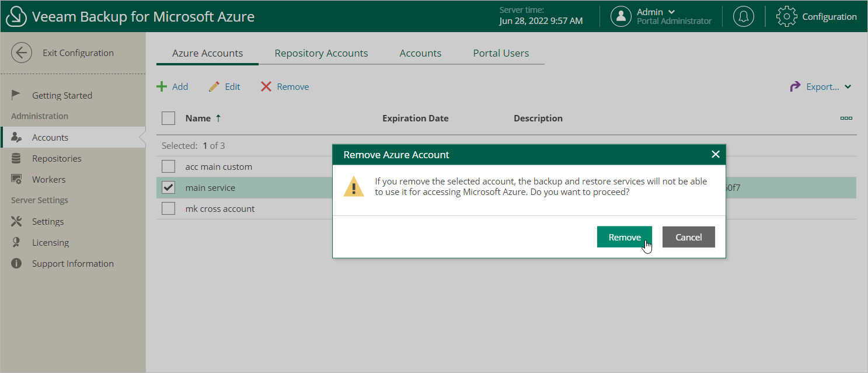The width and height of the screenshot is (868, 373).
Task: Click the Name sort ascending arrow
Action: 218,118
